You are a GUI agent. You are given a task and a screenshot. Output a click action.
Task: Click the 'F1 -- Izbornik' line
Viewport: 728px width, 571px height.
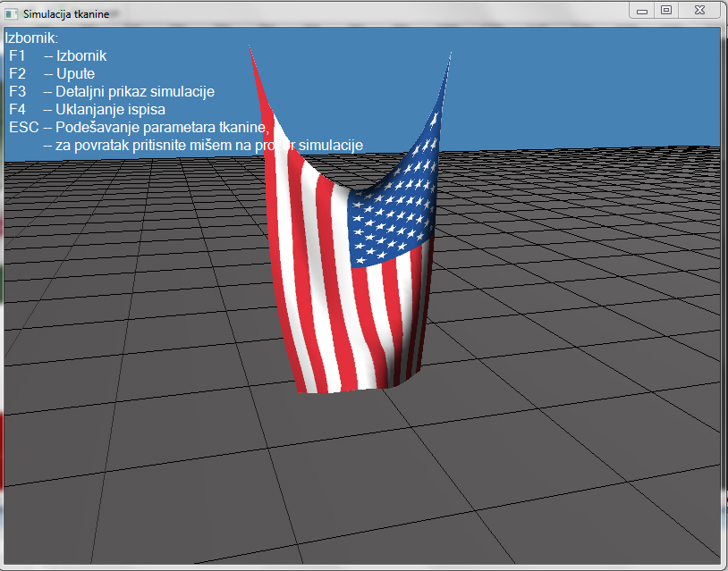pos(58,55)
